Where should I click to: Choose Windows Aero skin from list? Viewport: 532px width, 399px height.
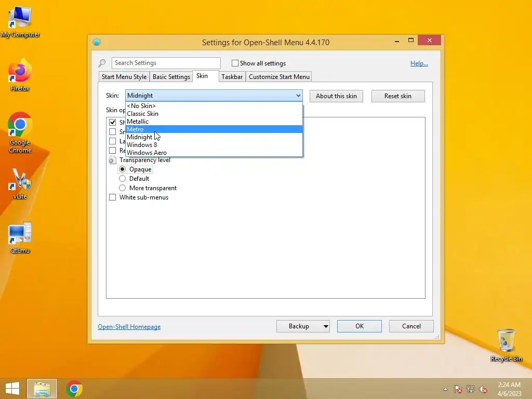[x=214, y=153]
